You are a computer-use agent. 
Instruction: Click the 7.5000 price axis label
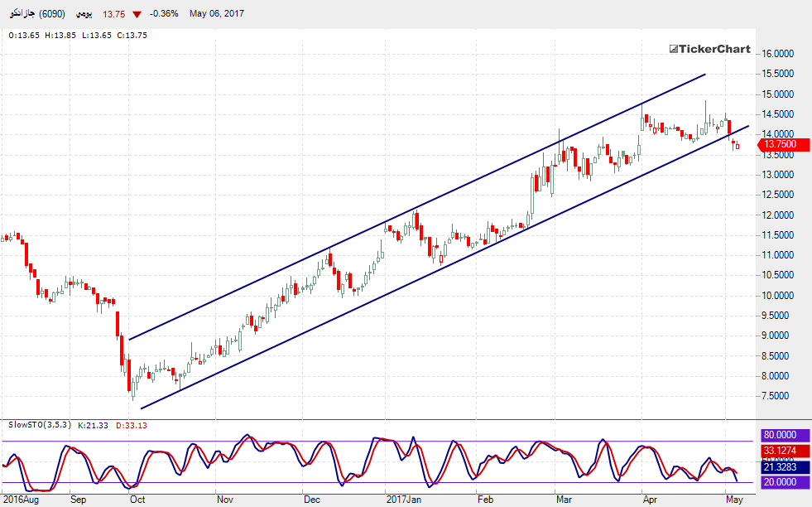778,396
